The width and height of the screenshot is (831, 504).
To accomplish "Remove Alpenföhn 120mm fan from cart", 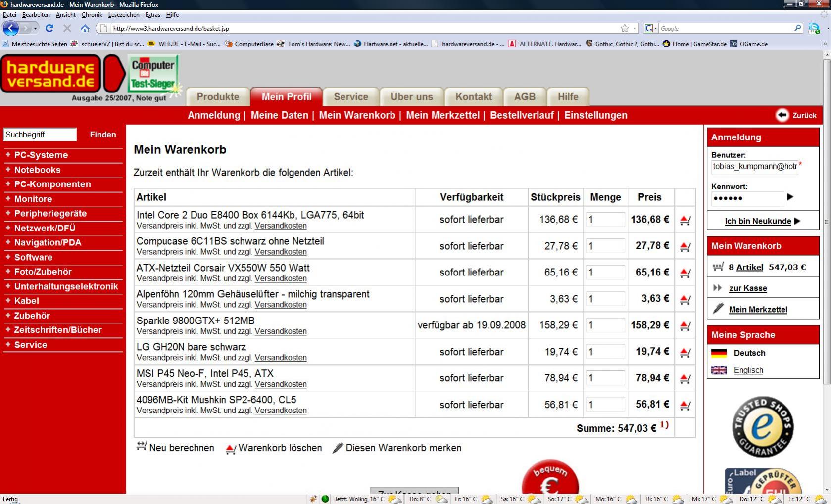I will [685, 299].
